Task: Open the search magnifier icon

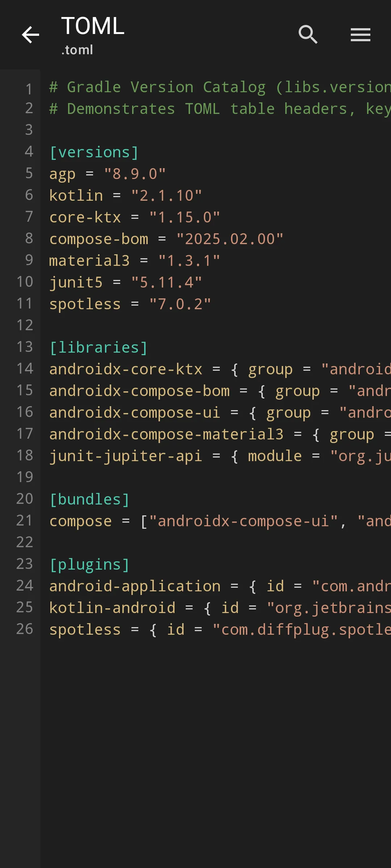Action: [308, 35]
